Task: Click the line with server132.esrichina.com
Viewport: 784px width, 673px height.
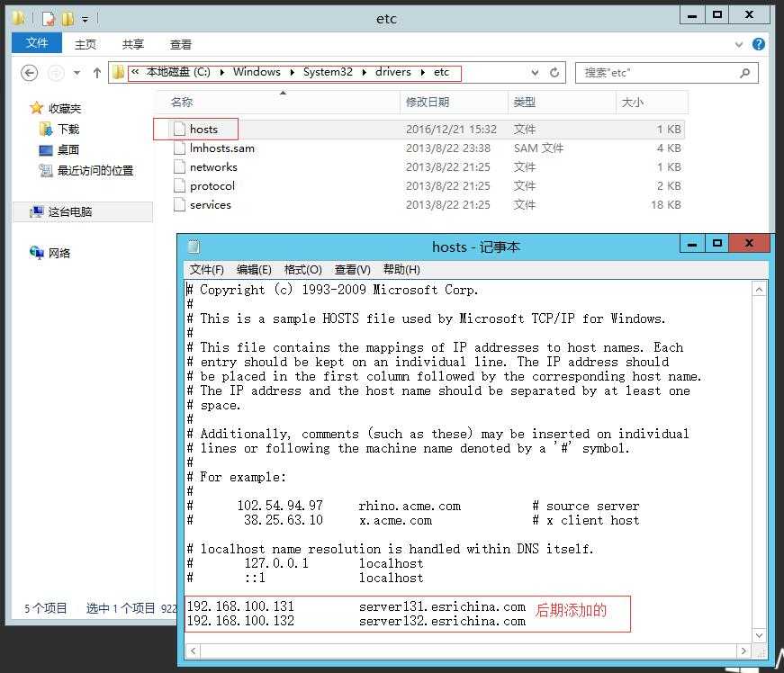Action: coord(356,622)
